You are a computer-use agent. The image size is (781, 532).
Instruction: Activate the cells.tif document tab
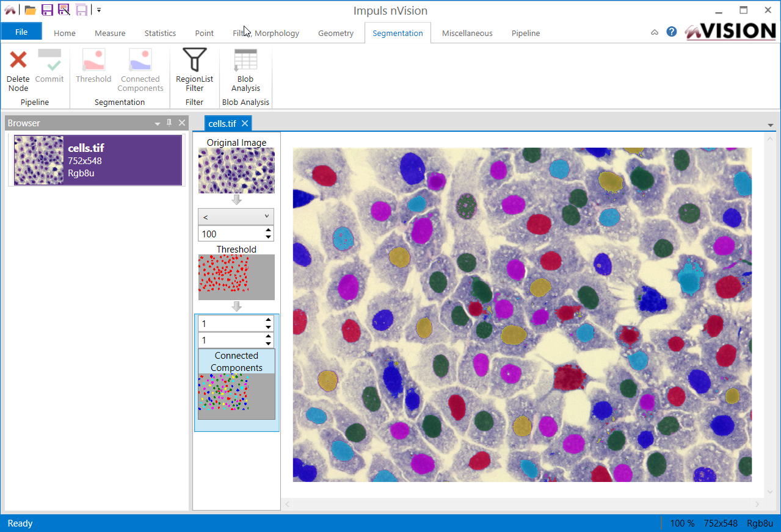tap(222, 123)
